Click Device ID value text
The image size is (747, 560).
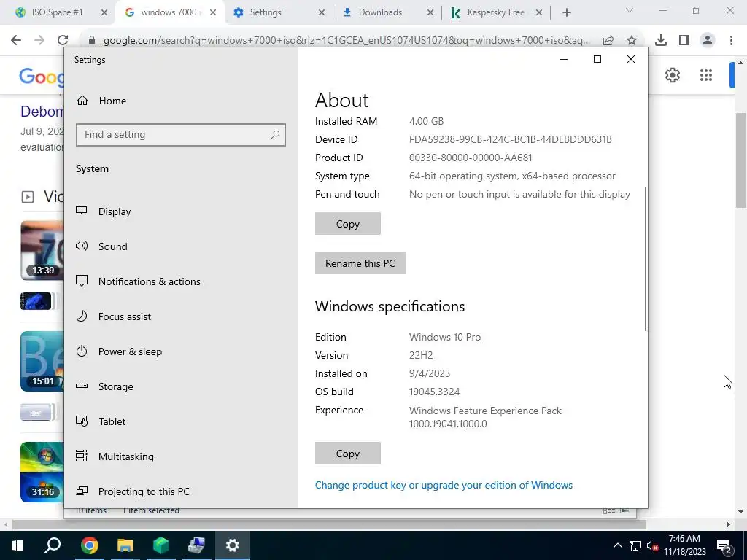point(510,139)
